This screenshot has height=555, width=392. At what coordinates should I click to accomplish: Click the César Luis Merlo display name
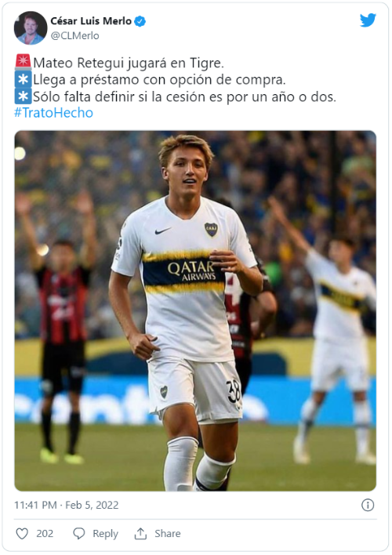(91, 21)
